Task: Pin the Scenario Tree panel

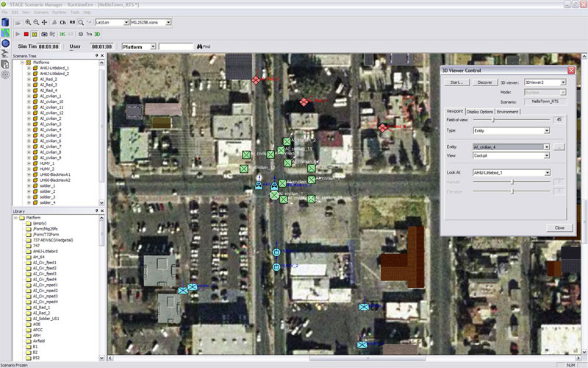Action: [96, 56]
